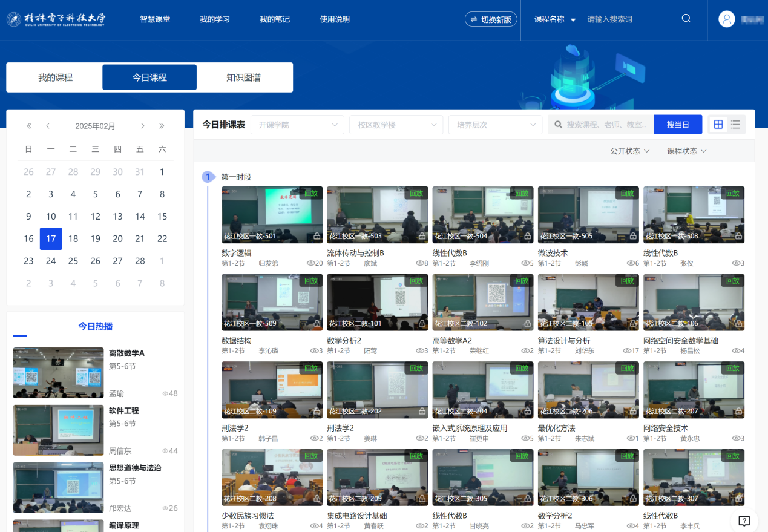Screen dimensions: 768x532
Task: Click in the top 请输入搜索词 search field
Action: [629, 19]
